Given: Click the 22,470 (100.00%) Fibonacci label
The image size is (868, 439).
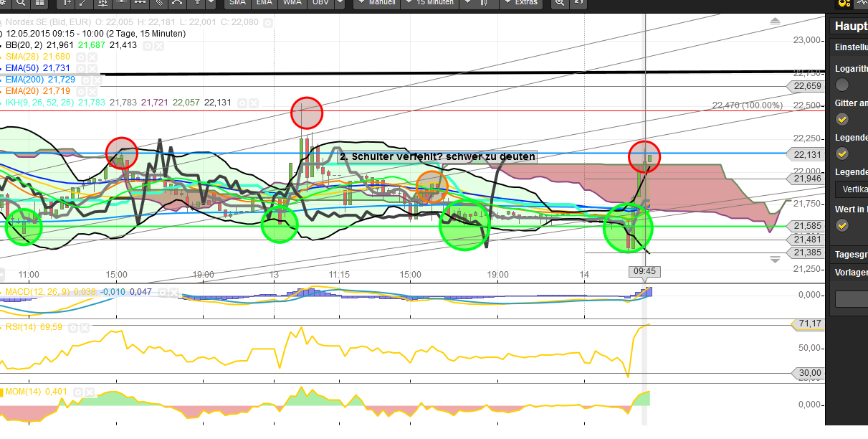Looking at the screenshot, I should coord(747,105).
